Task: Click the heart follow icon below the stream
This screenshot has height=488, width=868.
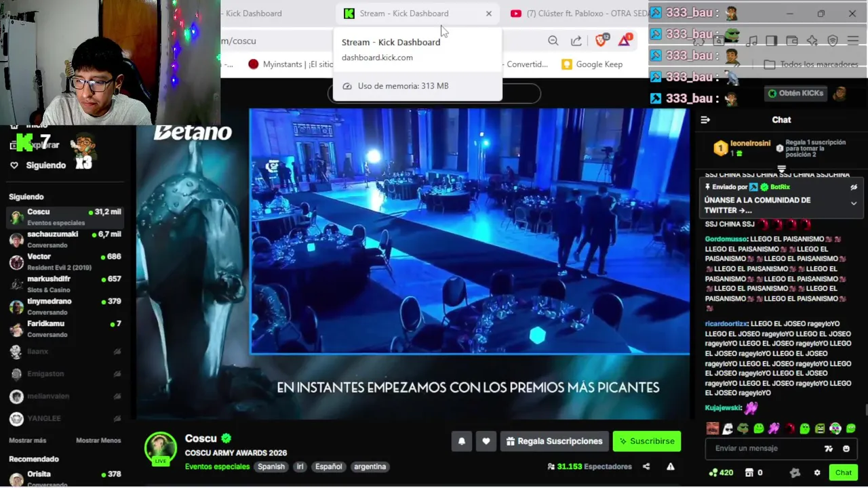Action: tap(486, 441)
